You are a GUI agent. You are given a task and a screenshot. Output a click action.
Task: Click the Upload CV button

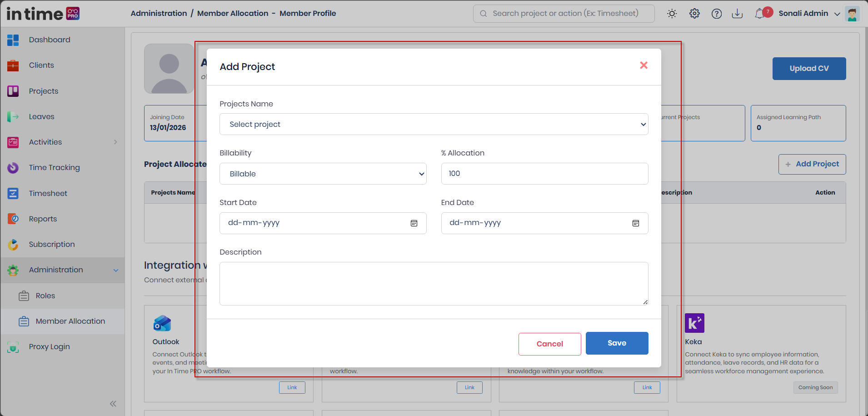point(809,69)
